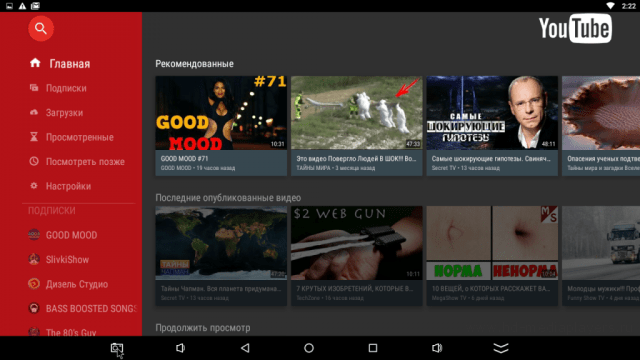Open Настройки gear icon
640x360 pixels.
[x=34, y=186]
